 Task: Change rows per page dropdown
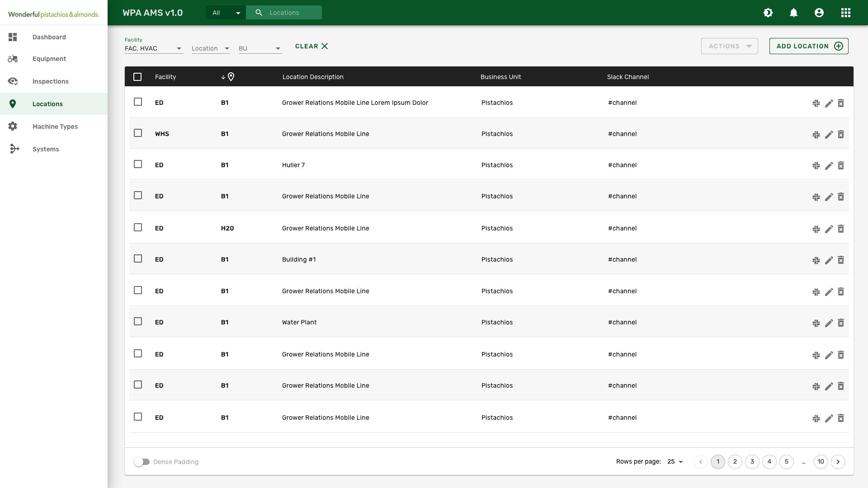[675, 462]
